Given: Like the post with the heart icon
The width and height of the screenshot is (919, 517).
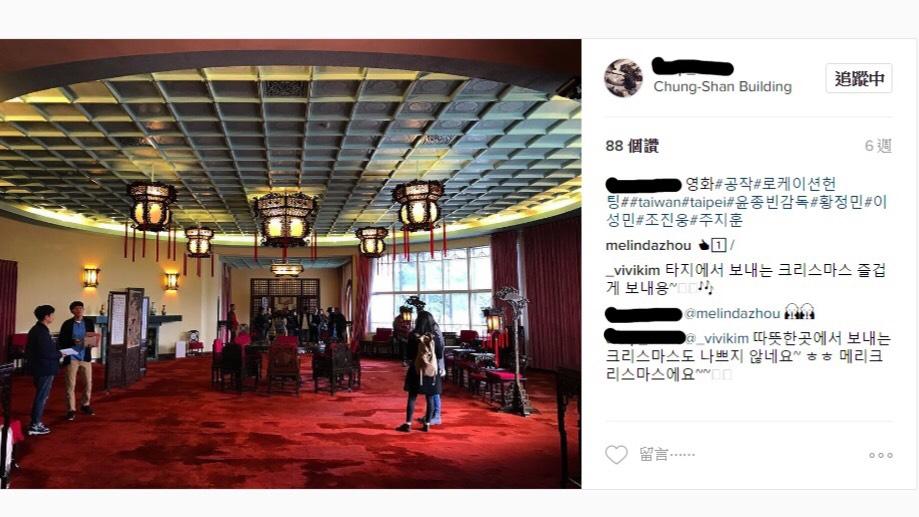Looking at the screenshot, I should pyautogui.click(x=616, y=454).
